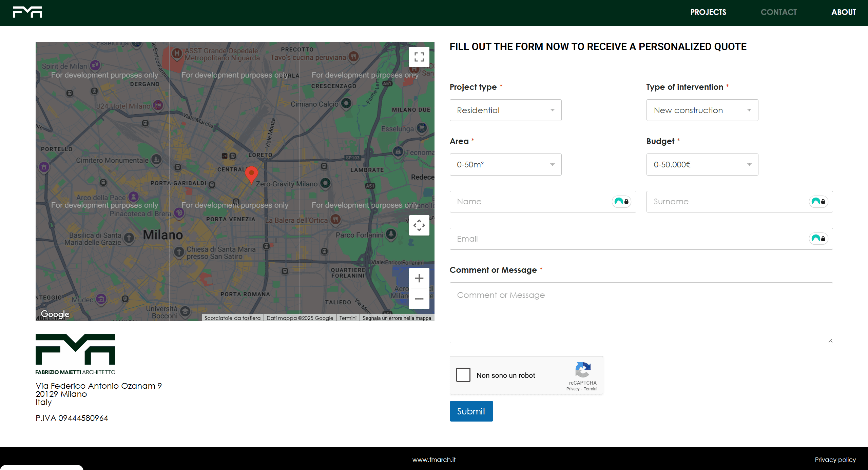This screenshot has width=868, height=470.
Task: Click the red location pin on map
Action: click(251, 174)
